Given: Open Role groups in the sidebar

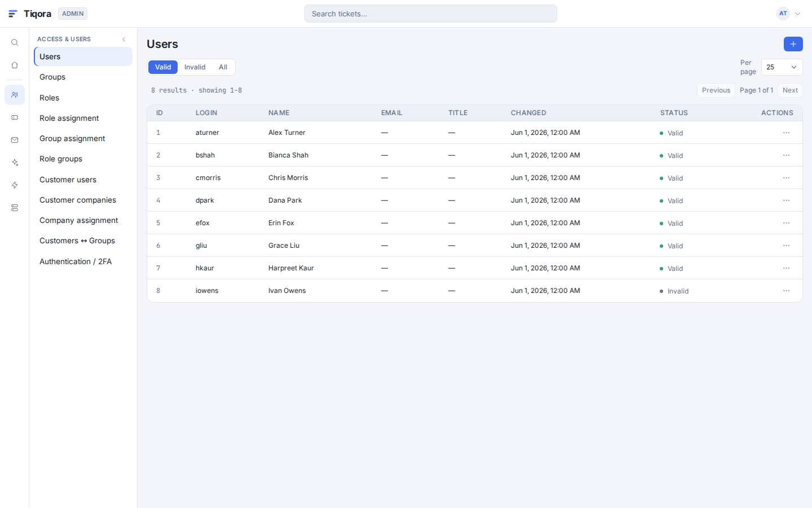Looking at the screenshot, I should click(x=83, y=159).
